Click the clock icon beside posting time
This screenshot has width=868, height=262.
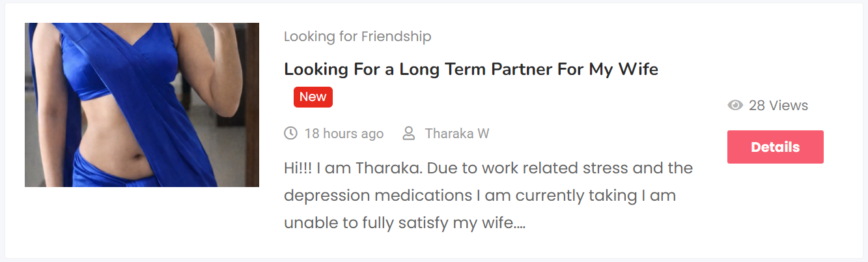tap(290, 134)
